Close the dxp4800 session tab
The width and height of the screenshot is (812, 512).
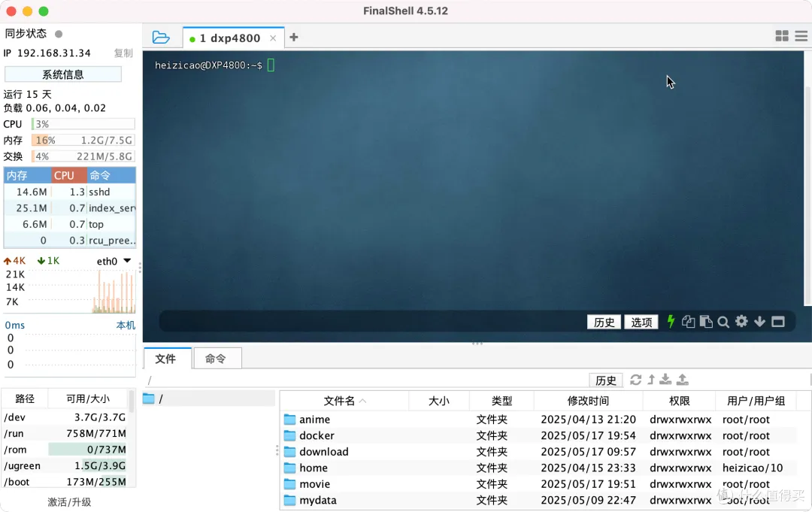[x=273, y=38]
